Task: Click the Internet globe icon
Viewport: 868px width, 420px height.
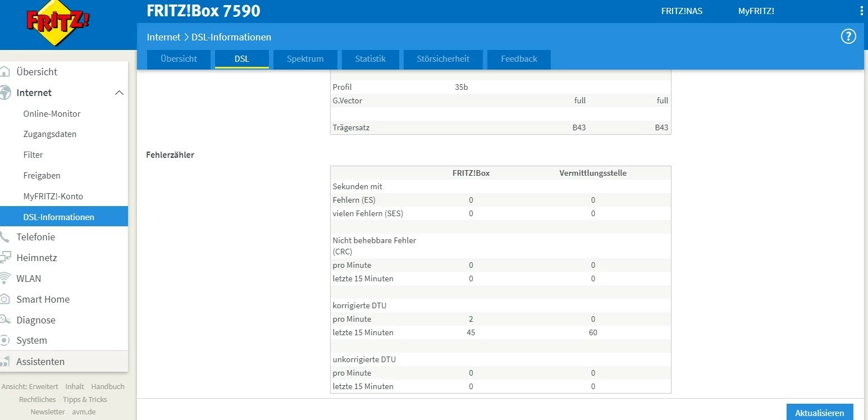Action: coord(5,93)
